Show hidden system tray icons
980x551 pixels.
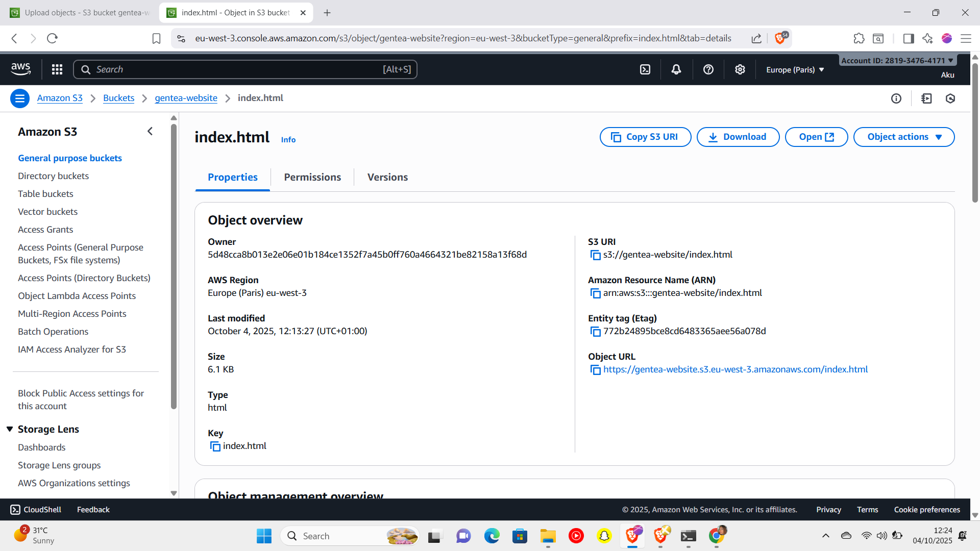point(825,536)
